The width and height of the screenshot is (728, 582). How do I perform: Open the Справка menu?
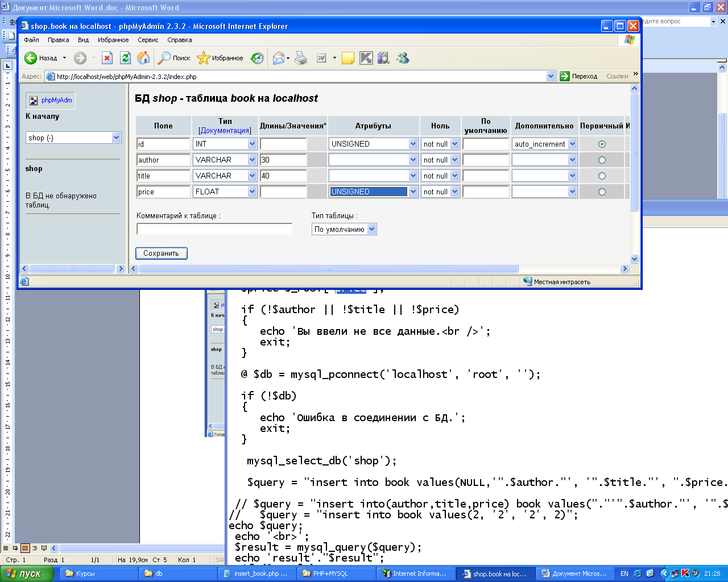[180, 40]
